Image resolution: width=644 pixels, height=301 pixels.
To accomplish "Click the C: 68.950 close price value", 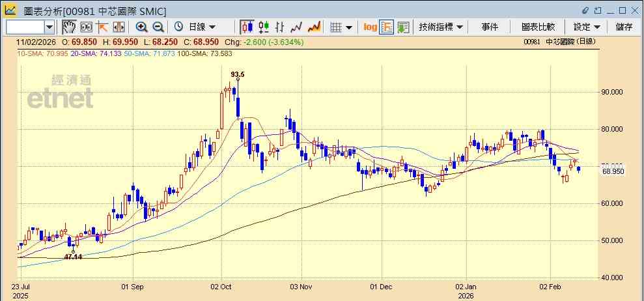I will pos(201,42).
